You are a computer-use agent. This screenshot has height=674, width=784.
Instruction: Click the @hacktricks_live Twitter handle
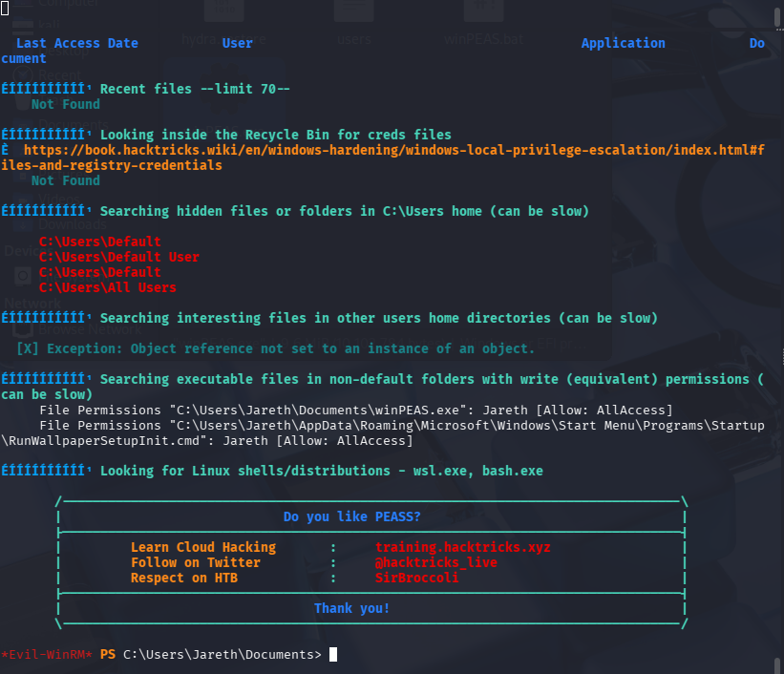(x=435, y=562)
